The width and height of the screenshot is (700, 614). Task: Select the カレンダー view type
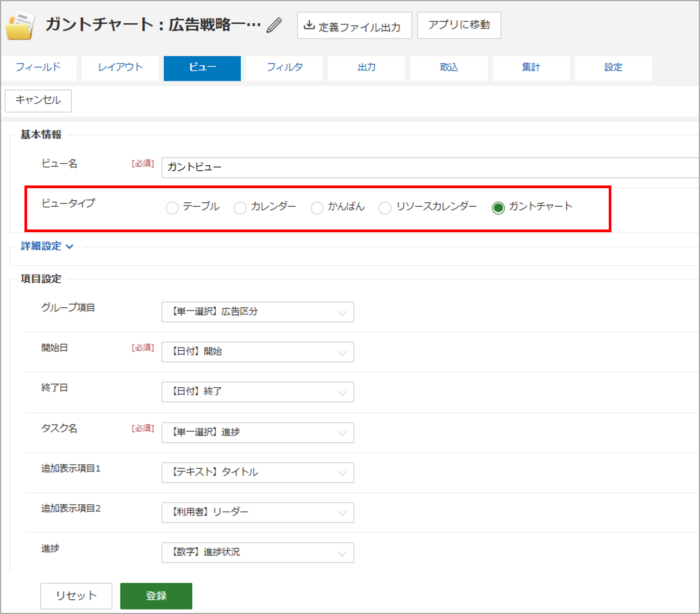(240, 208)
